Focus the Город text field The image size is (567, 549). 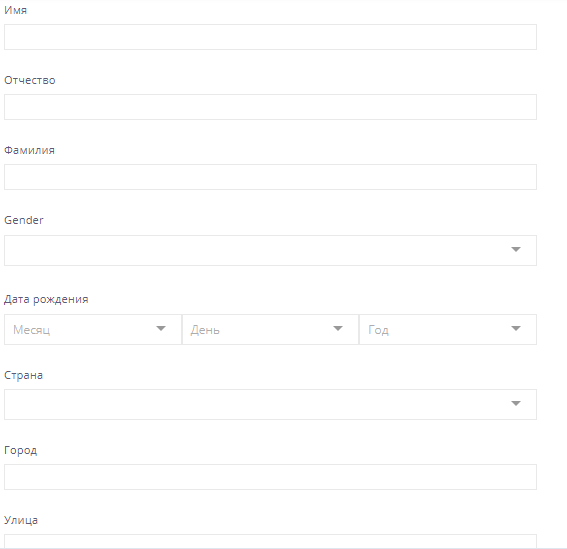tap(270, 477)
